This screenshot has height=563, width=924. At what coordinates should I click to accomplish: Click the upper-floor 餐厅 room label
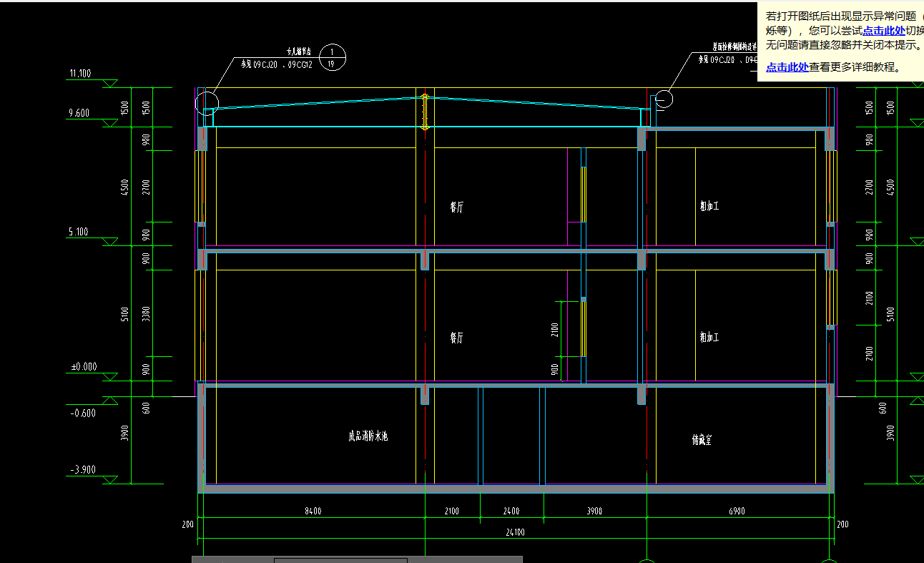click(x=456, y=207)
